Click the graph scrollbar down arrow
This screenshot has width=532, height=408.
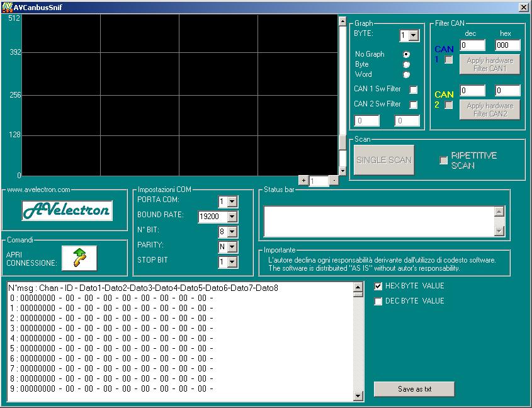point(342,171)
